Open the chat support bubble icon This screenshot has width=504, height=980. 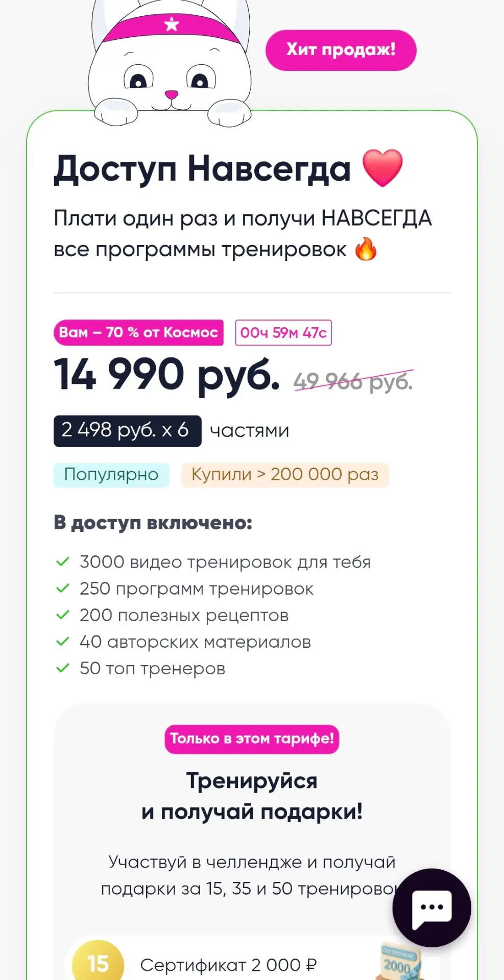(431, 908)
